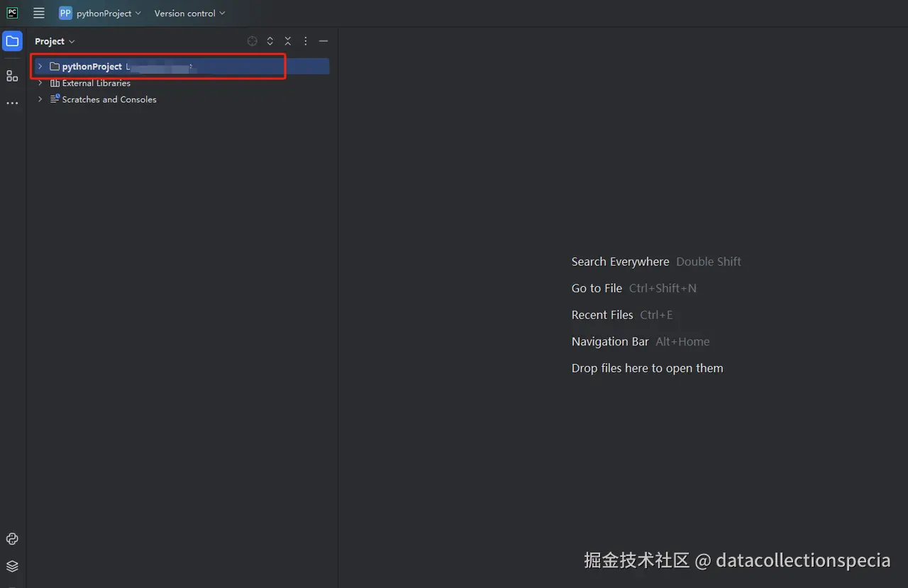Open the Structure tool window icon
Viewport: 908px width, 588px height.
click(12, 76)
